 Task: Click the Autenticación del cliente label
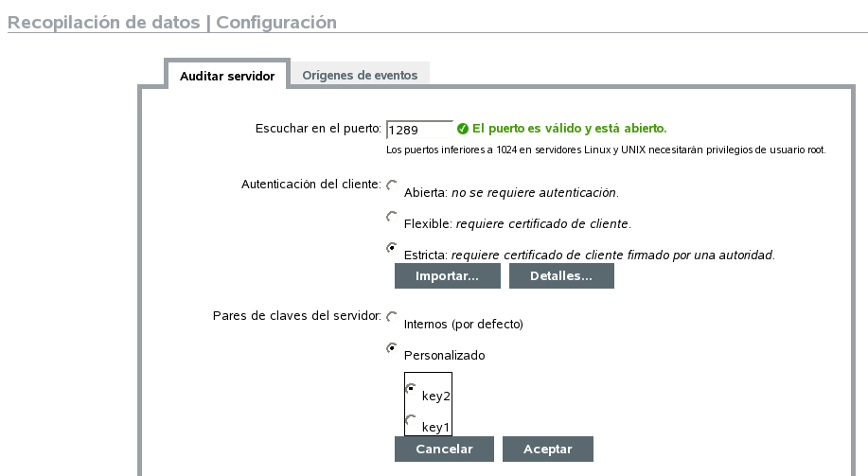tap(311, 184)
